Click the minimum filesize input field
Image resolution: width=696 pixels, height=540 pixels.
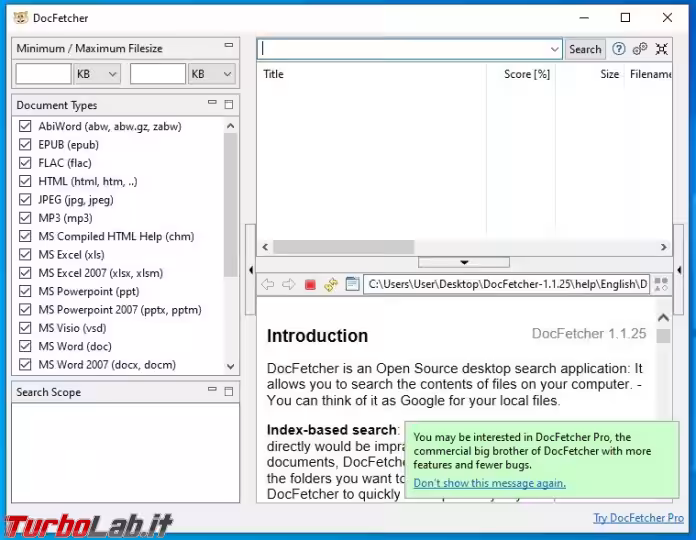(43, 74)
